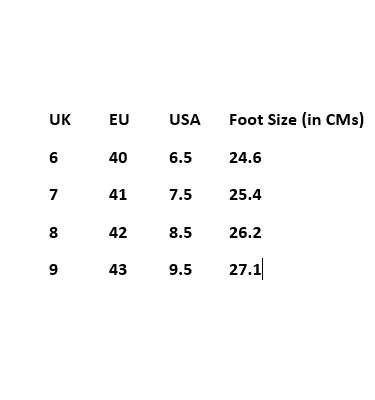Click USA size 9.5 entry
This screenshot has height=400, width=375.
180,269
